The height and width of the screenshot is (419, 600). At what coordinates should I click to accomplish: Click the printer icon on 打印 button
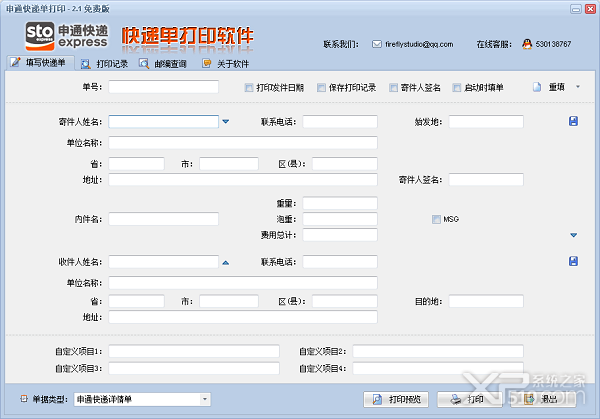(456, 399)
